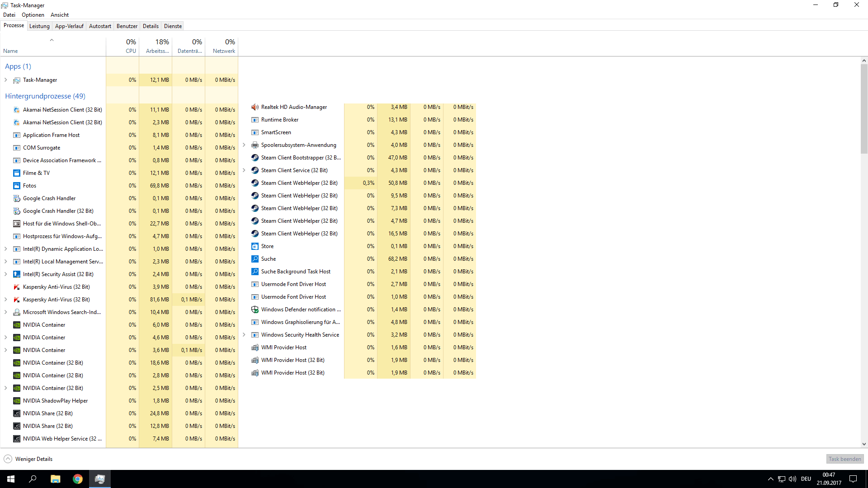Click the network tray icon
The image size is (868, 488).
coord(782,479)
